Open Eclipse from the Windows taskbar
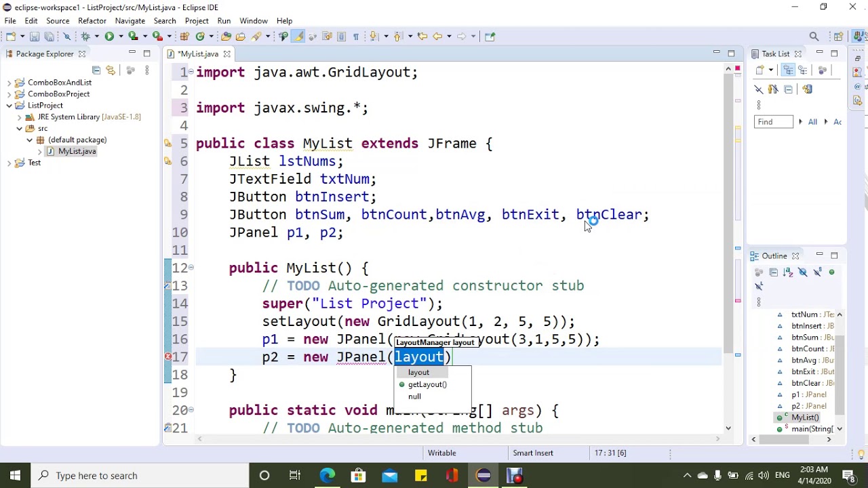 484,476
